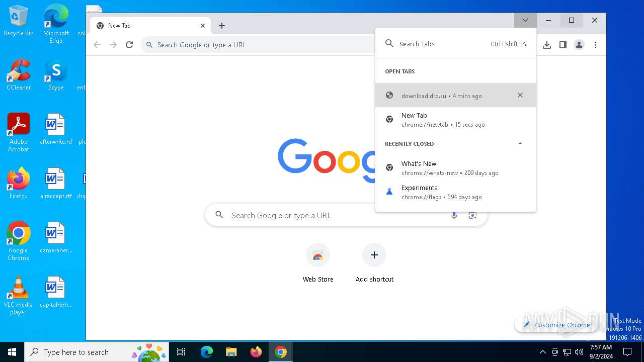Image resolution: width=644 pixels, height=362 pixels.
Task: Open CCleaner desktop shortcut
Action: 19,74
